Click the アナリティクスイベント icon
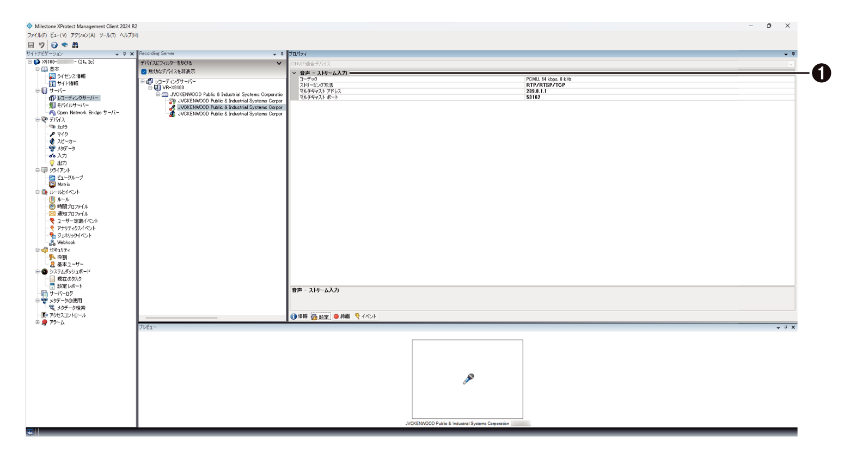The width and height of the screenshot is (868, 458). click(x=52, y=228)
